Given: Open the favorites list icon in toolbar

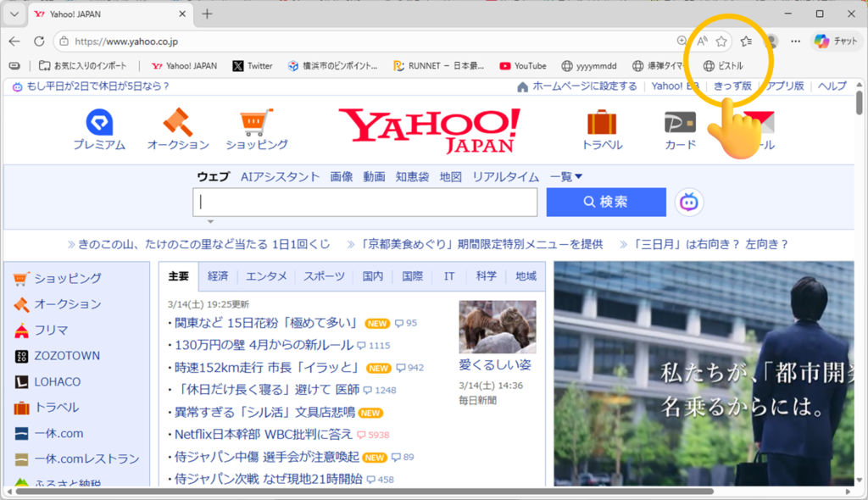Looking at the screenshot, I should (746, 41).
